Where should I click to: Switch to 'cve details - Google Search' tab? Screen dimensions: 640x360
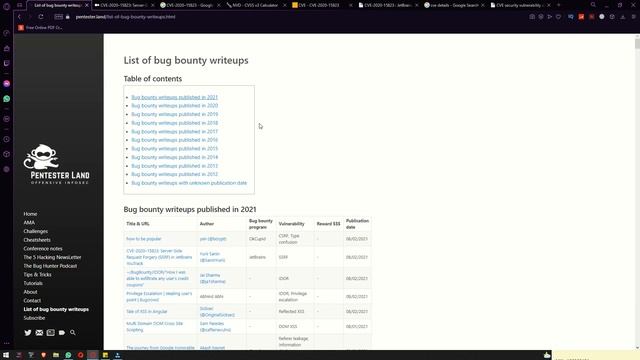coord(453,5)
